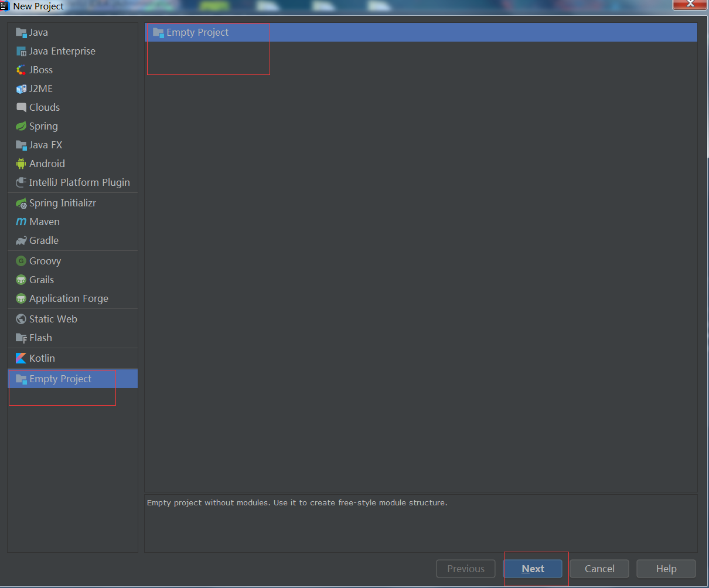The width and height of the screenshot is (709, 588).
Task: Choose Kotlin project type
Action: click(73, 359)
